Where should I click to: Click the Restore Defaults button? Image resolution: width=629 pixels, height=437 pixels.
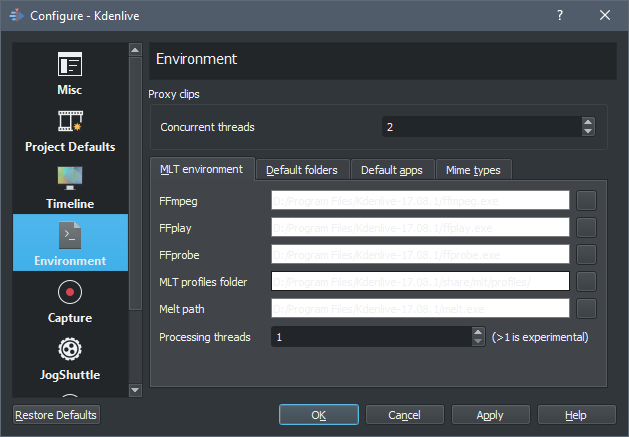pyautogui.click(x=56, y=414)
